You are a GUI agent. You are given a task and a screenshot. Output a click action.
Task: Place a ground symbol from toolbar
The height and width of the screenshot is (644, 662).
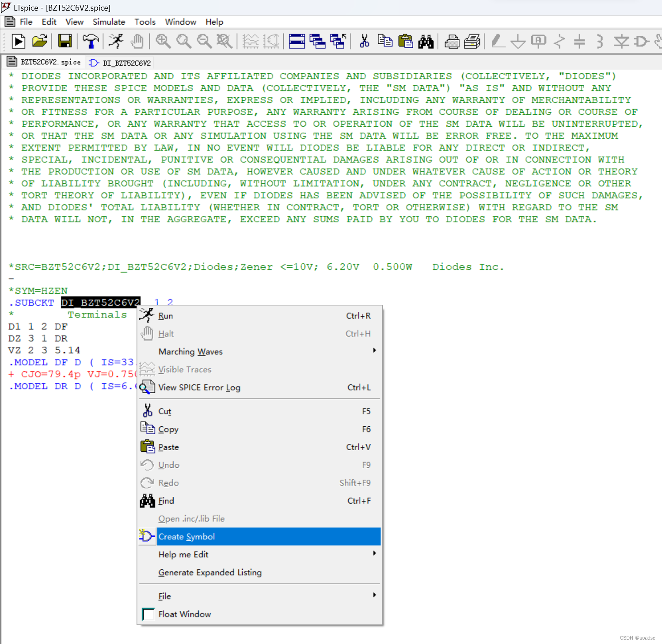(518, 42)
